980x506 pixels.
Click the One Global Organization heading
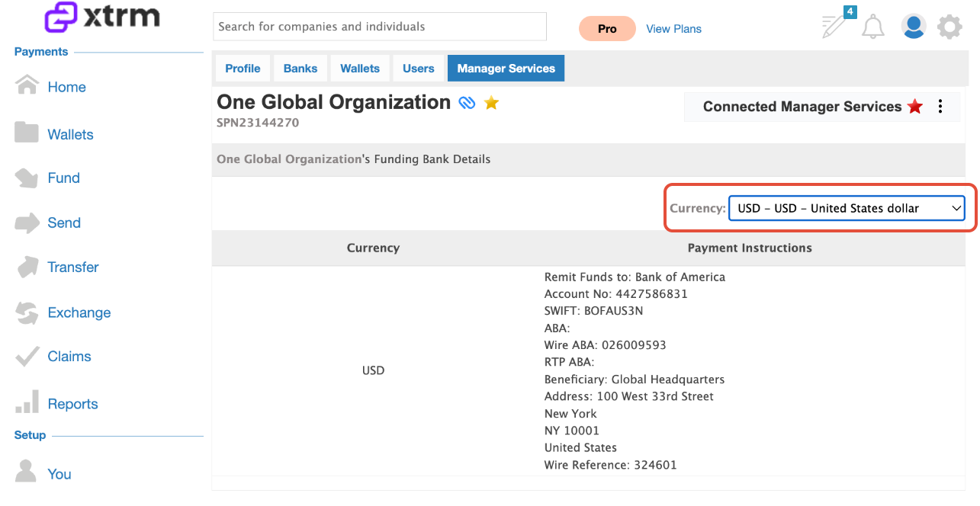(334, 102)
